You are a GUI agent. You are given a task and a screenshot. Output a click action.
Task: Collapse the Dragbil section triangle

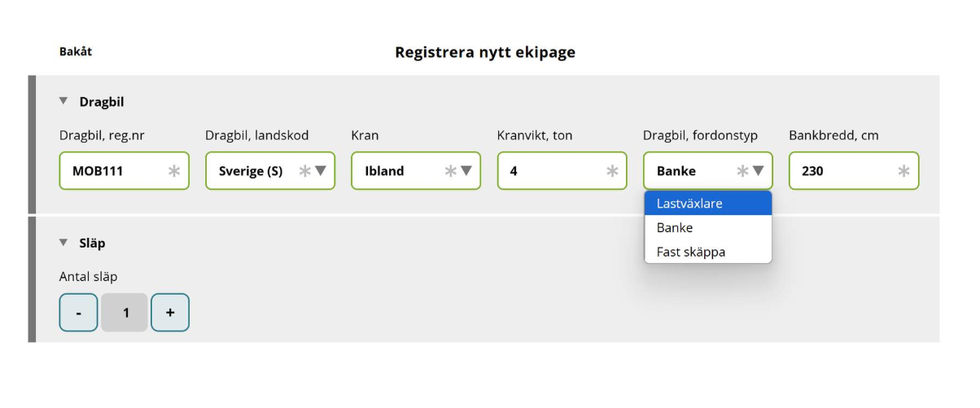coord(63,102)
